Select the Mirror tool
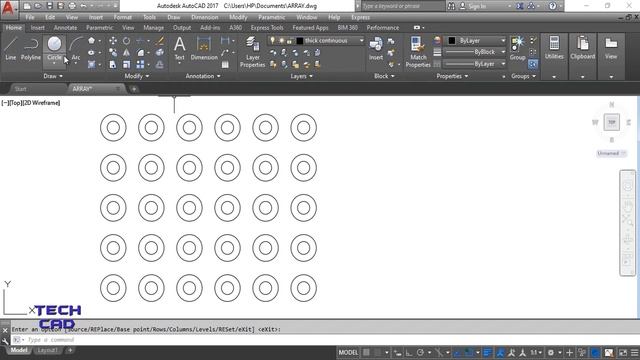 point(127,53)
